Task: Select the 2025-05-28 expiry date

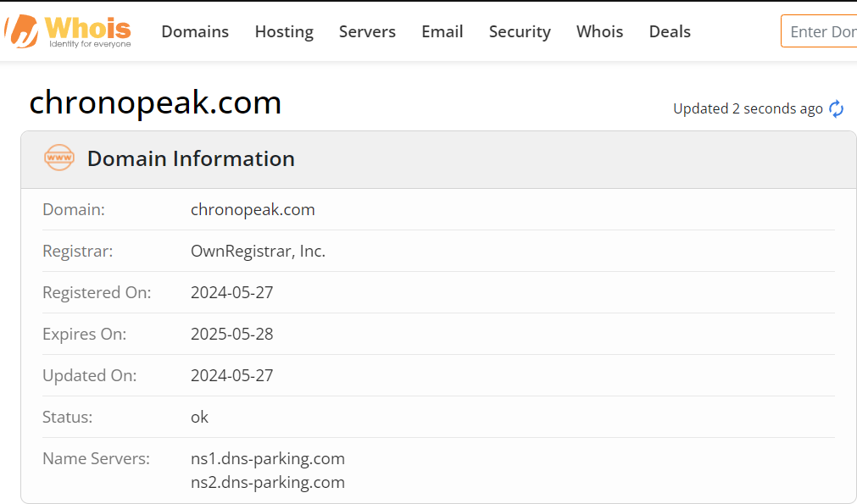Action: (x=231, y=335)
